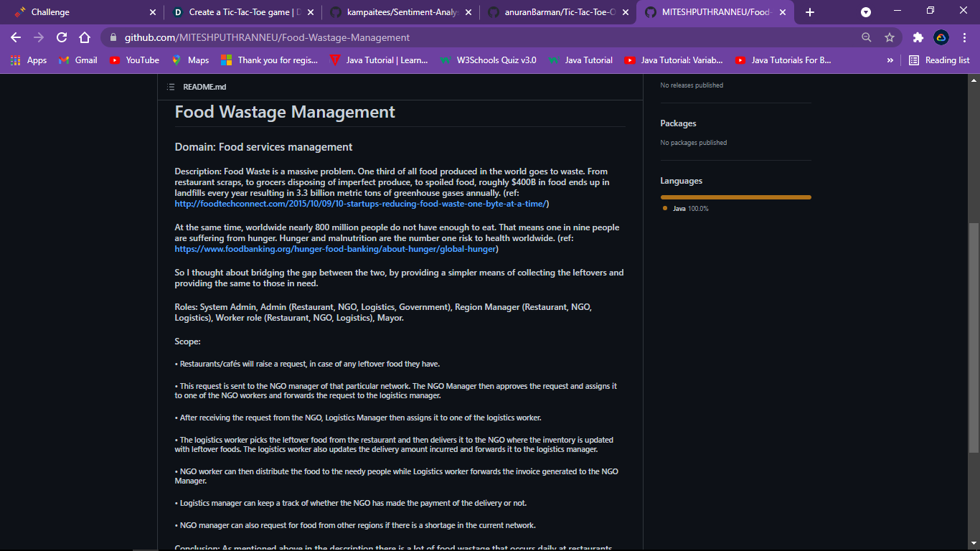Open the Apps bookmark shortcut

(29, 60)
